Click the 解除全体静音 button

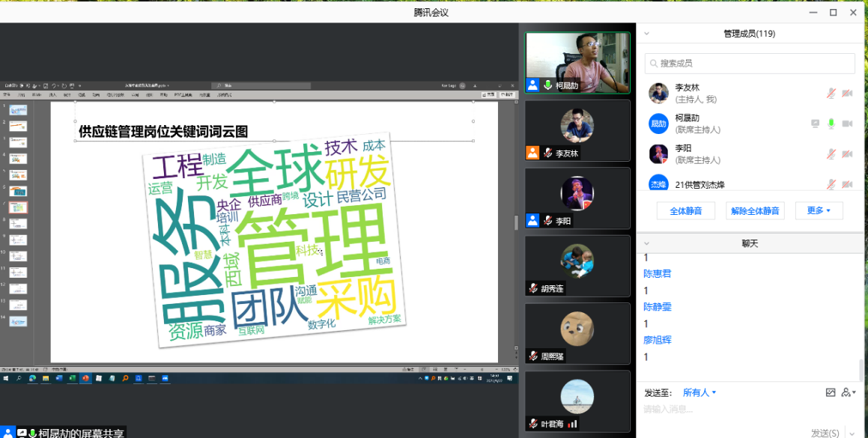coord(755,210)
